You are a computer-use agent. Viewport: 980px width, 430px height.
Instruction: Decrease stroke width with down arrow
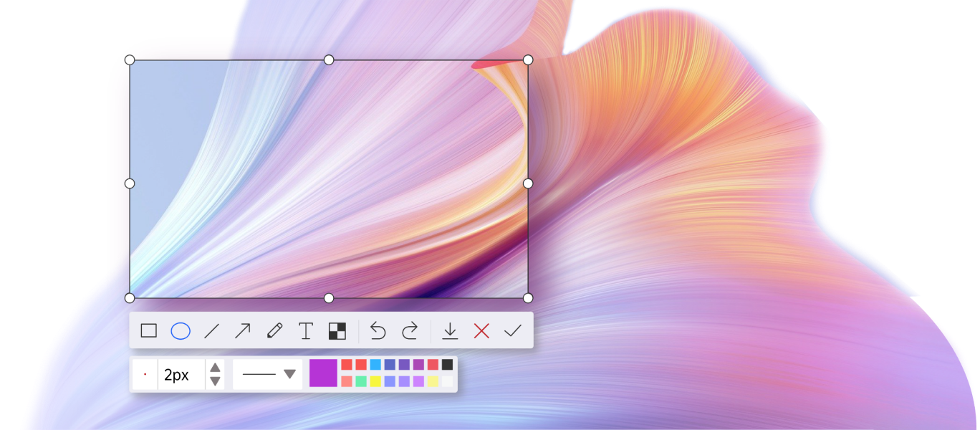pyautogui.click(x=215, y=381)
